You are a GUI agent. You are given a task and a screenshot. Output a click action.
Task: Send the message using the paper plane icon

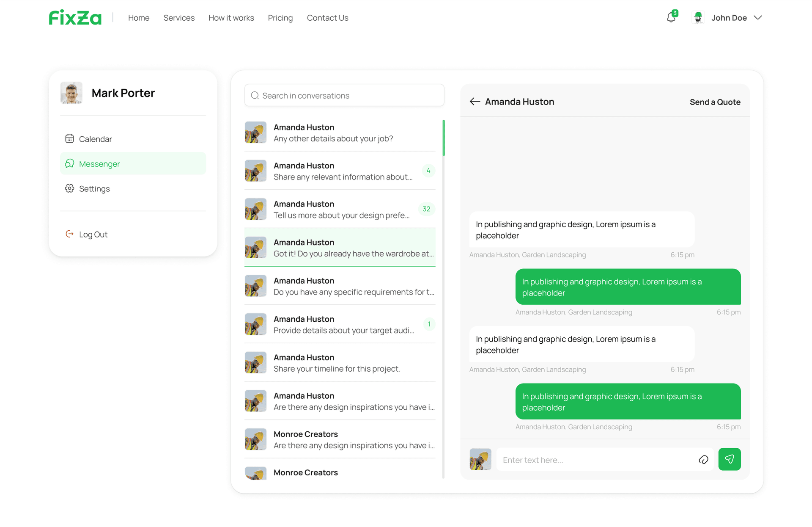pyautogui.click(x=730, y=459)
